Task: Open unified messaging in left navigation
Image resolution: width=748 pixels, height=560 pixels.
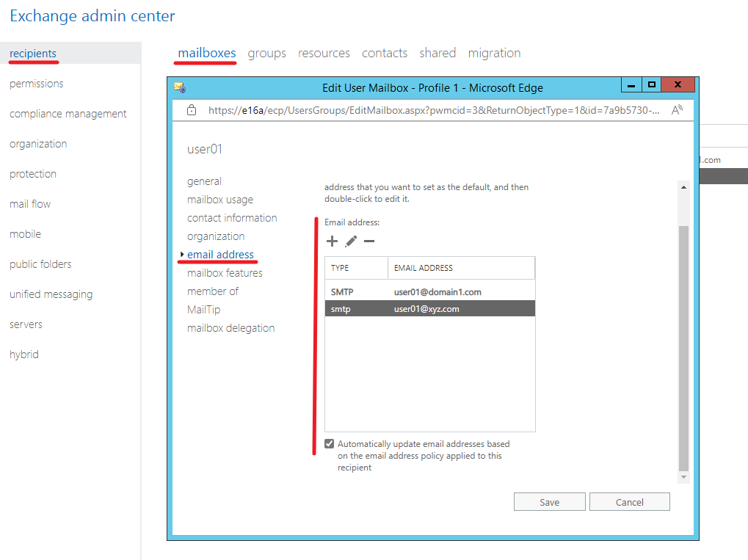Action: point(51,294)
